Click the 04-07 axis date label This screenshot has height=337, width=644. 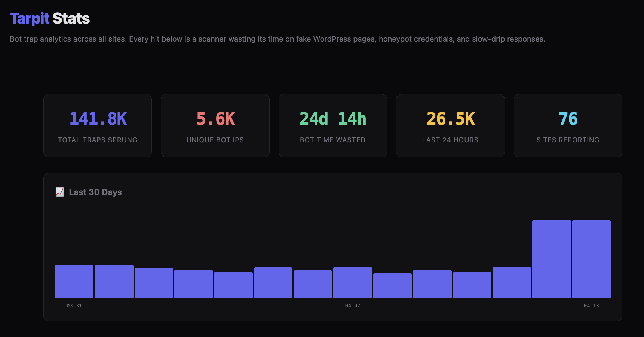(353, 306)
